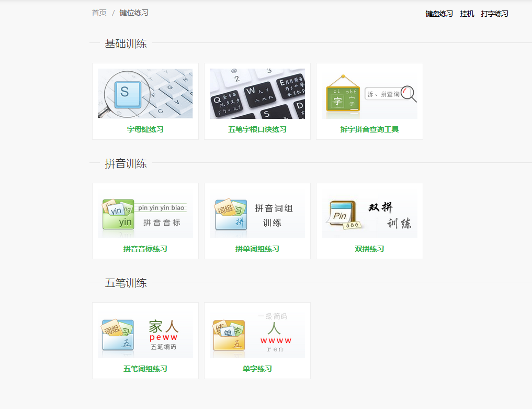
Task: Open the 字母键练习 link
Action: click(145, 129)
